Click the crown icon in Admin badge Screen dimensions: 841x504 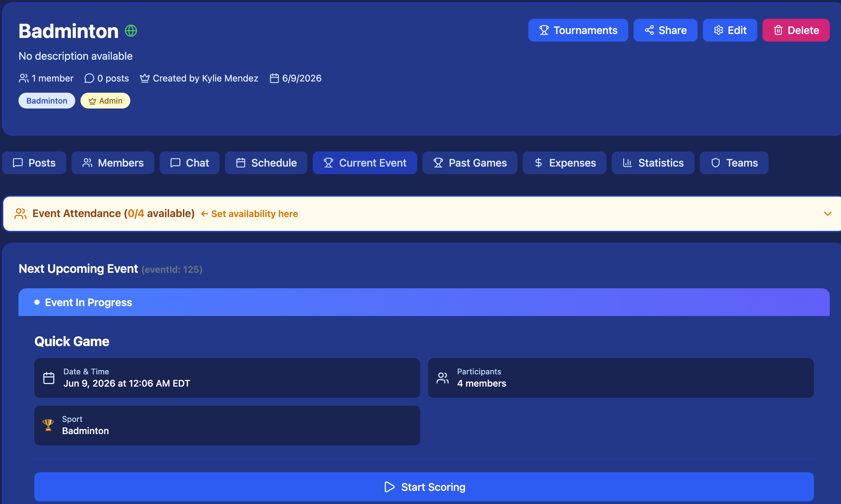[x=92, y=101]
